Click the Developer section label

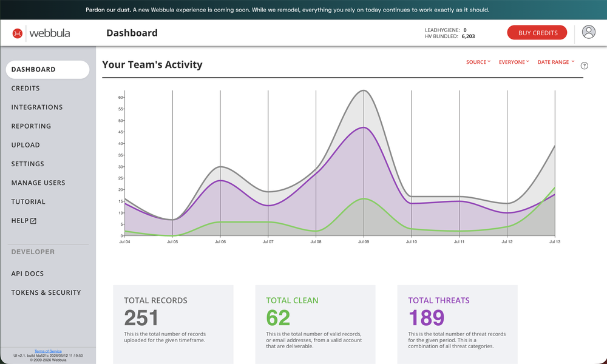(33, 252)
